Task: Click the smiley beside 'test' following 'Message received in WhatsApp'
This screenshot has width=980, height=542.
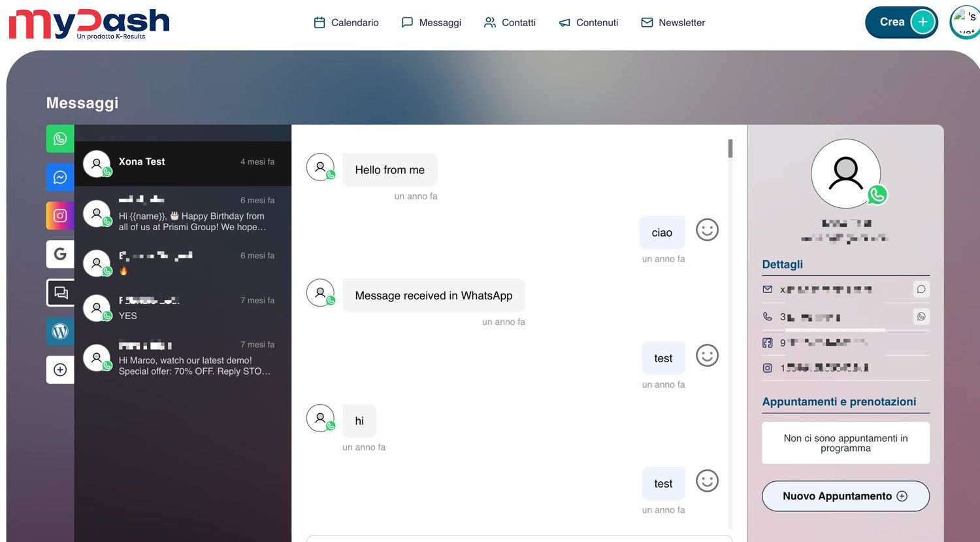Action: click(707, 356)
